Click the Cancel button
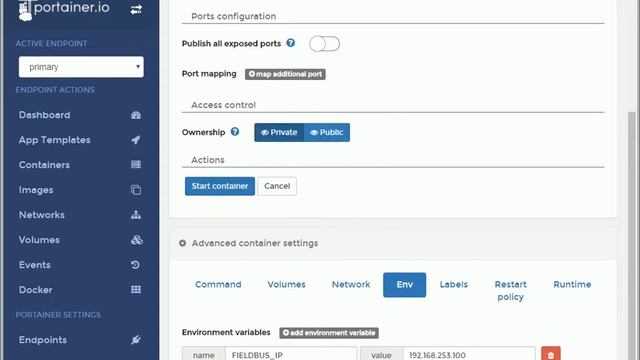The image size is (640, 360). click(x=277, y=186)
